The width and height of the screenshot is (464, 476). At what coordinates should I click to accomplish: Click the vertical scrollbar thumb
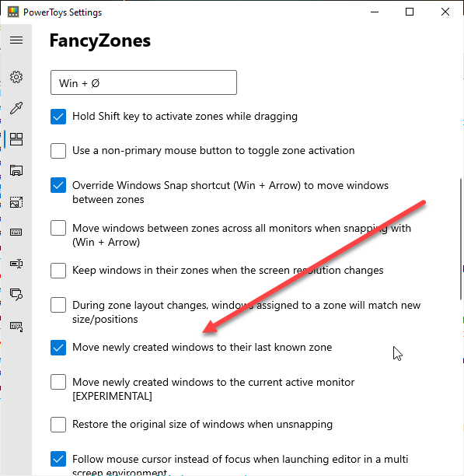tap(462, 240)
